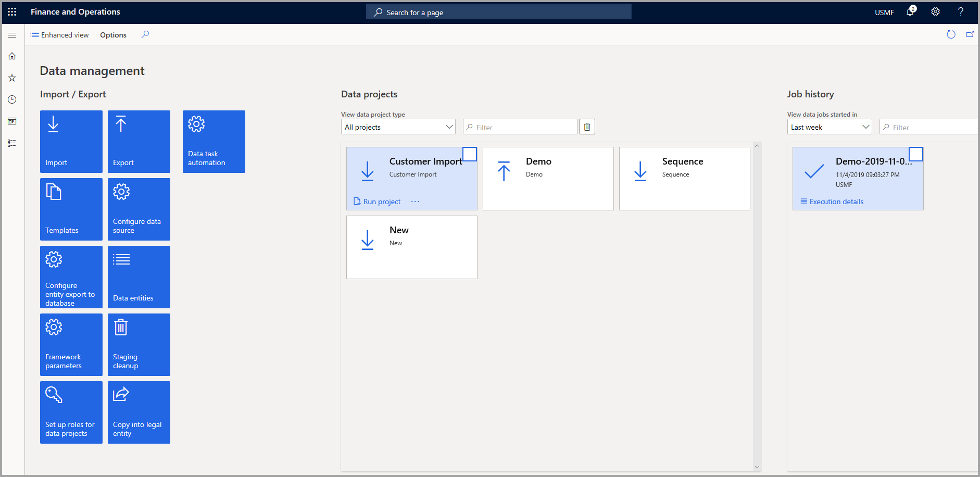The image size is (980, 477).
Task: Open Copy into legal entity tile
Action: tap(139, 412)
